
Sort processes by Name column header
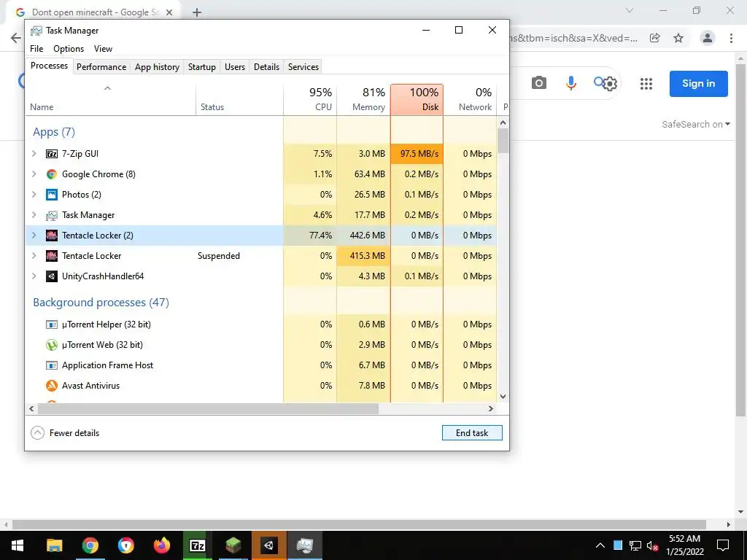[111, 99]
